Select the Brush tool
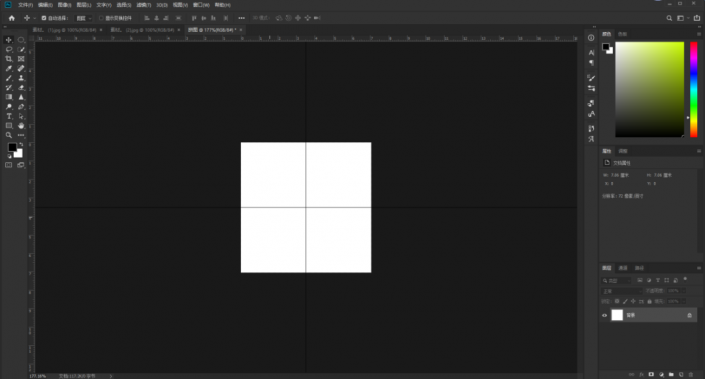This screenshot has width=705, height=379. 9,78
